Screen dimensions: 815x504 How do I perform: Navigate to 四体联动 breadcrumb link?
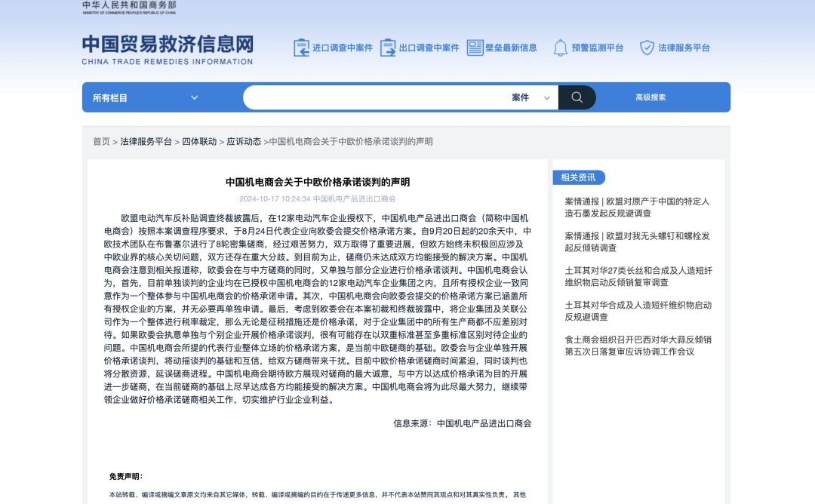[x=199, y=141]
